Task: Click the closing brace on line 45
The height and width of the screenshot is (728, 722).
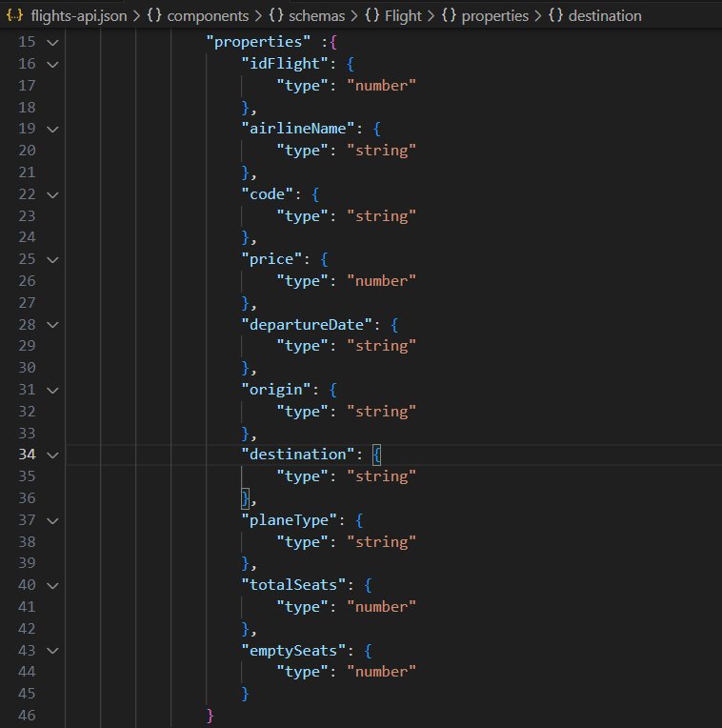Action: (246, 694)
